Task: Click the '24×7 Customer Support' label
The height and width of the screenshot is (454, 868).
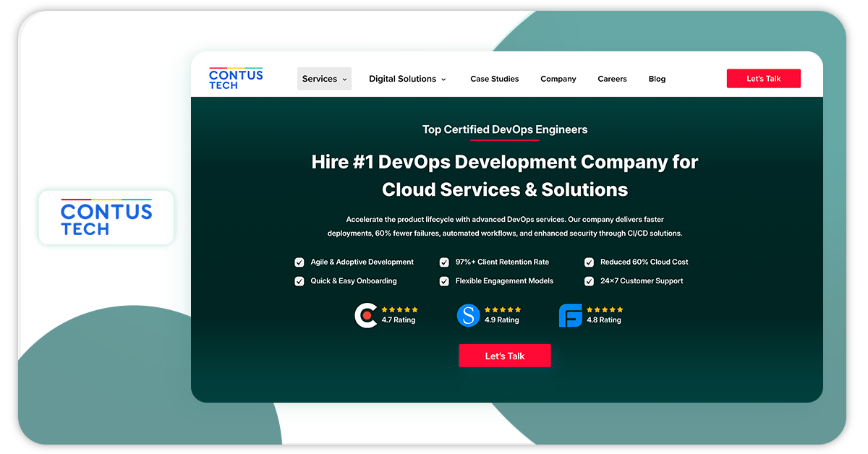Action: tap(642, 281)
